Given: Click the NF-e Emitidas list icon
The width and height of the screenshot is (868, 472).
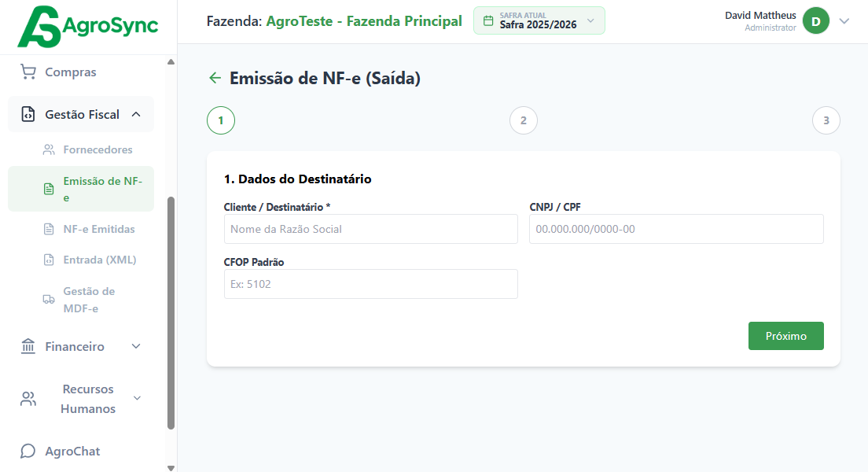Looking at the screenshot, I should [x=48, y=228].
